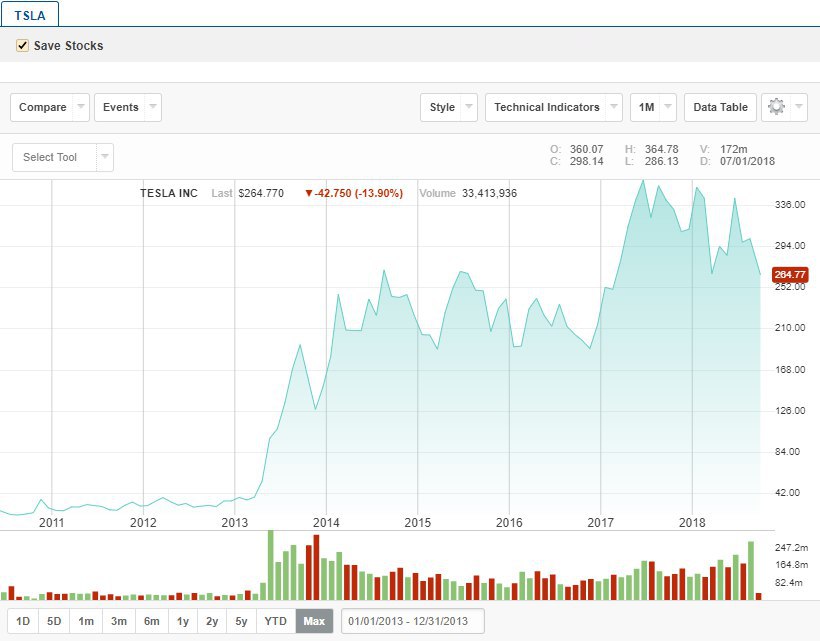The width and height of the screenshot is (820, 641).
Task: Open the Compare dropdown arrow
Action: 81,107
